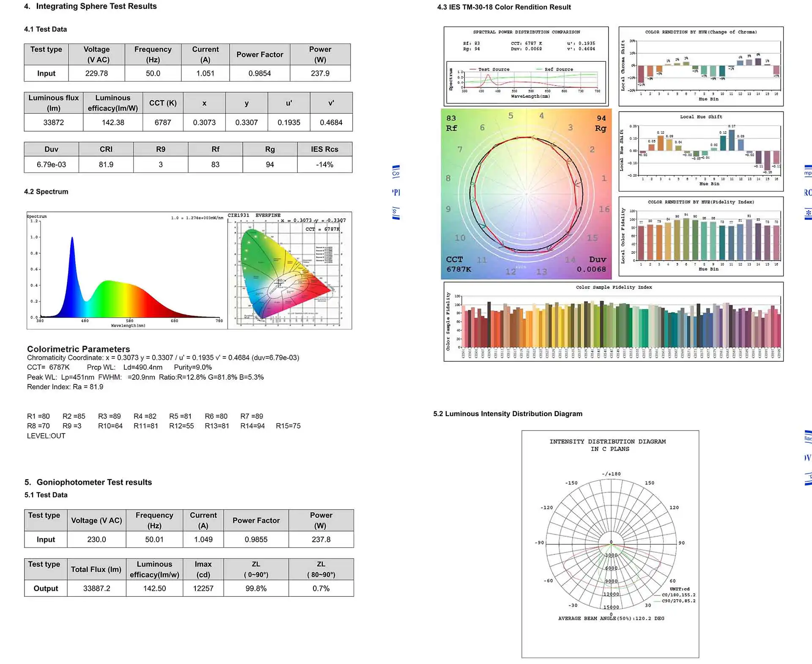Click the '4.3 IES TM-30-18 Color Rendition Result' heading

(x=504, y=7)
